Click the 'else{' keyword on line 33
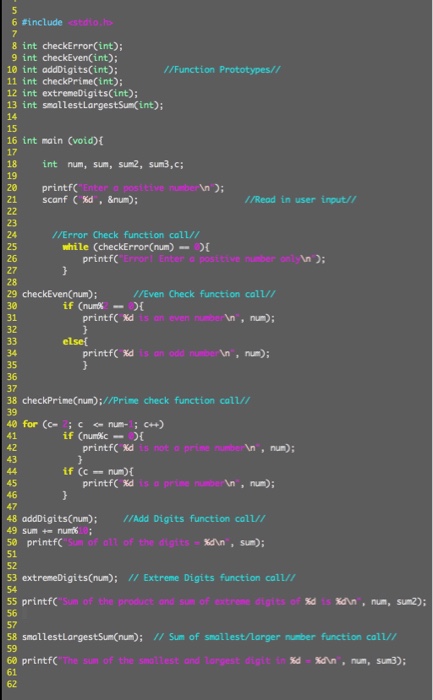Screen dimensions: 433x700 click(x=75, y=342)
